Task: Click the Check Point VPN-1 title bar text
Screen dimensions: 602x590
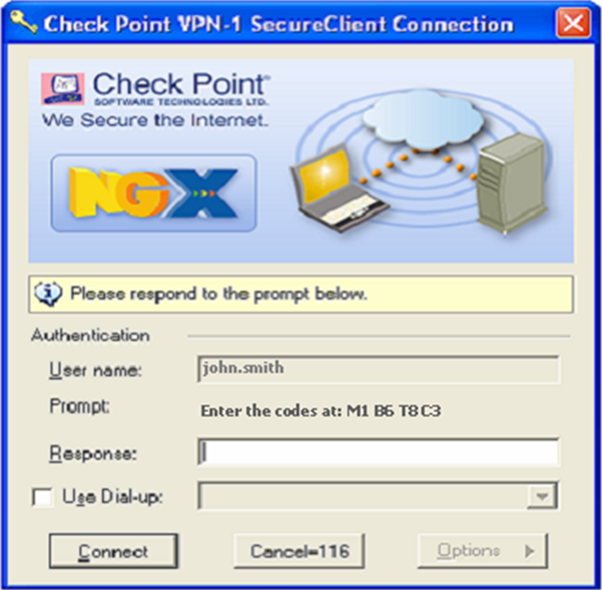Action: (x=279, y=25)
